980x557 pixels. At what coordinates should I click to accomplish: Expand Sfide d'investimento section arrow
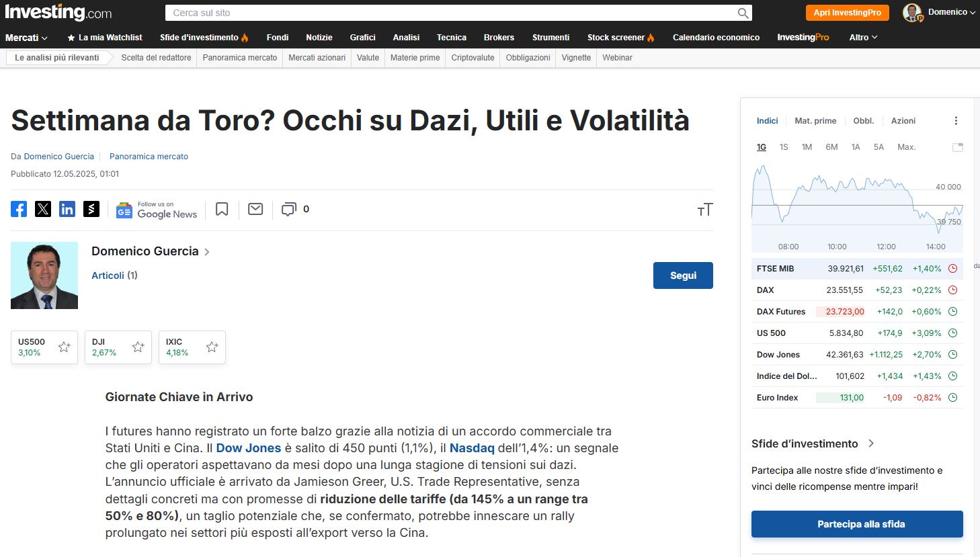click(871, 443)
